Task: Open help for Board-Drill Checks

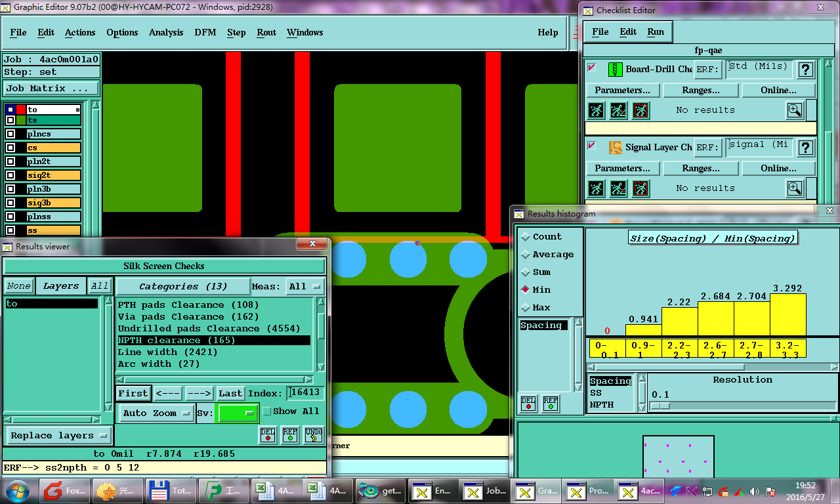Action: (x=806, y=70)
